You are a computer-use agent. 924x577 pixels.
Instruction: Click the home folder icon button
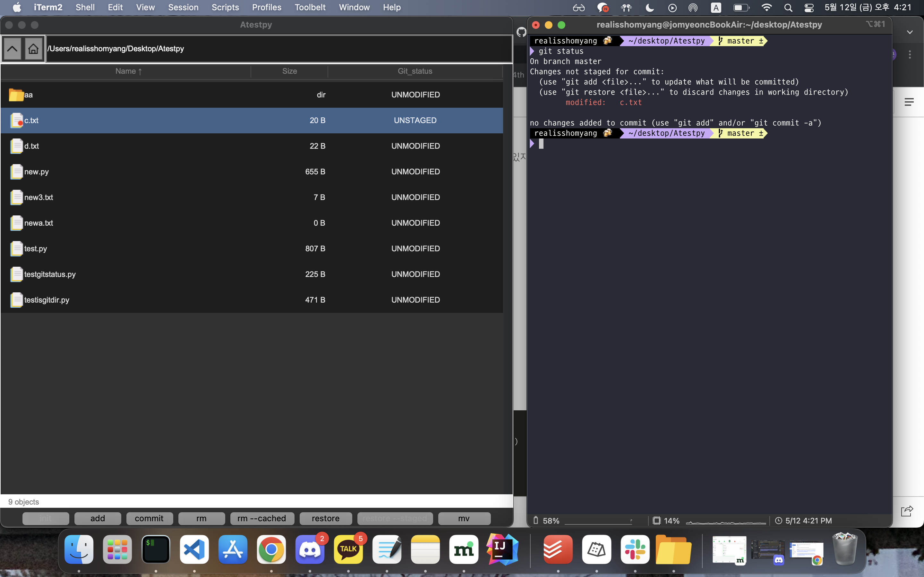point(34,49)
